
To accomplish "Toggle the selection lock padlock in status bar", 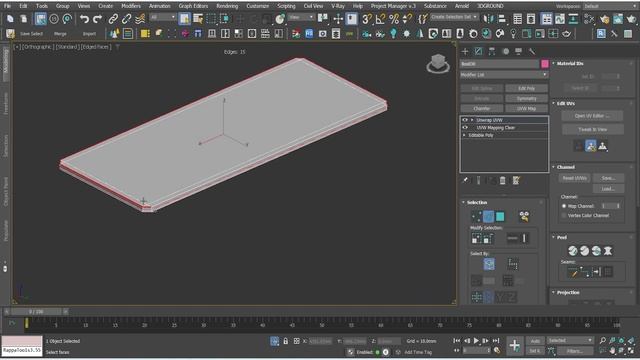I will (286, 341).
